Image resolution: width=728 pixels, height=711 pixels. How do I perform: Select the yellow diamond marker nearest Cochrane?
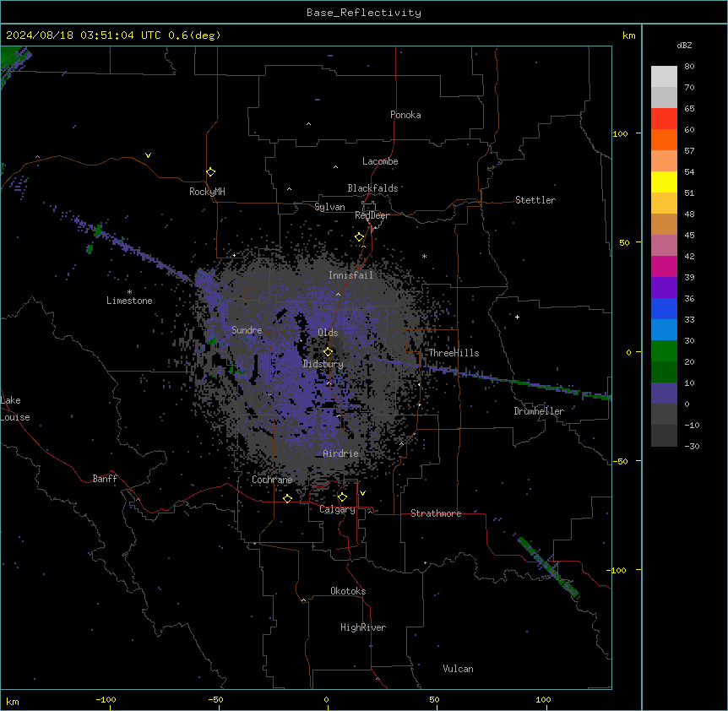(x=287, y=498)
